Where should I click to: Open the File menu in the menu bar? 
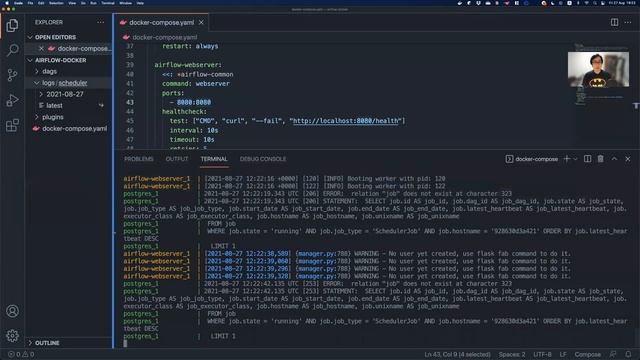pos(30,3)
